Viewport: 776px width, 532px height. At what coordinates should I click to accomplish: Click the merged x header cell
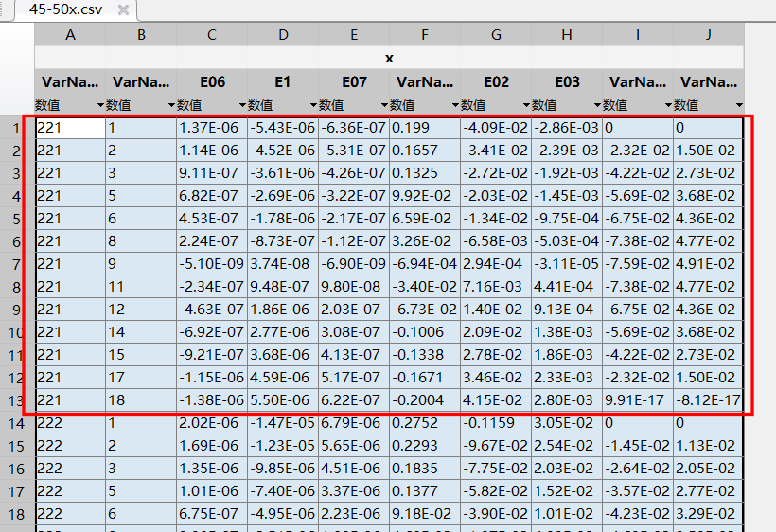(x=389, y=58)
